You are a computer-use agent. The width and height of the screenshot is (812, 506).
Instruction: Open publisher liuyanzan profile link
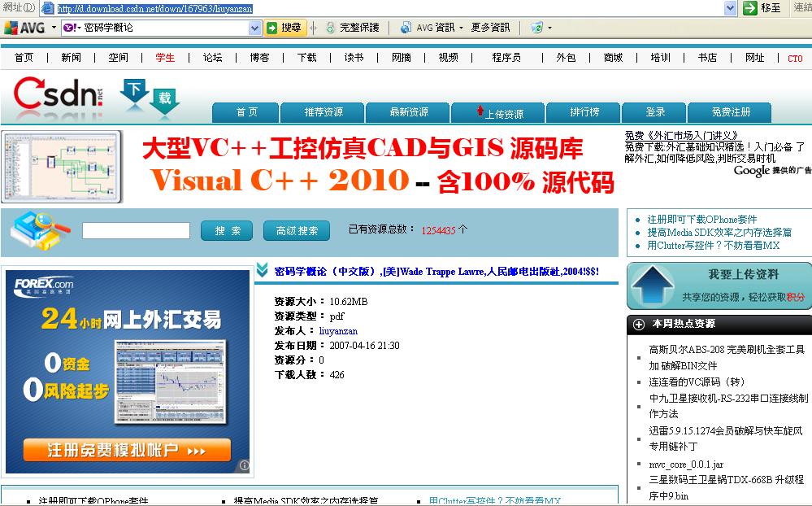click(x=338, y=331)
